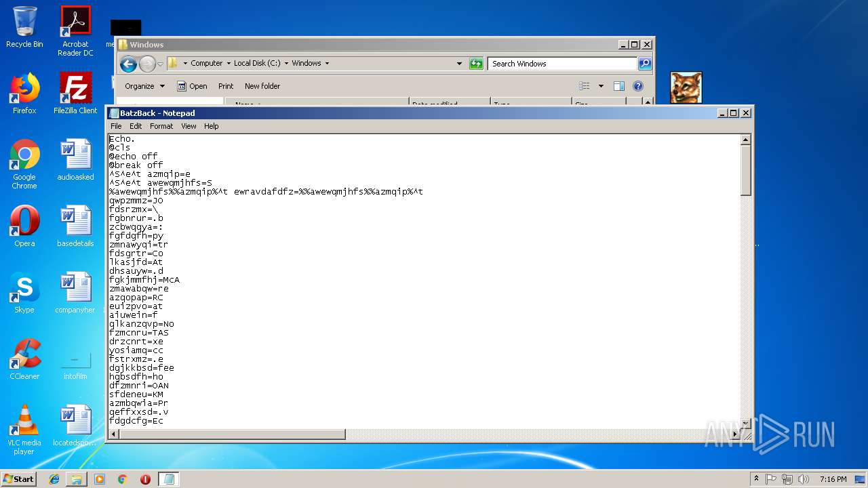Image resolution: width=868 pixels, height=488 pixels.
Task: Launch VLC media player shortcut
Action: pyautogui.click(x=24, y=430)
